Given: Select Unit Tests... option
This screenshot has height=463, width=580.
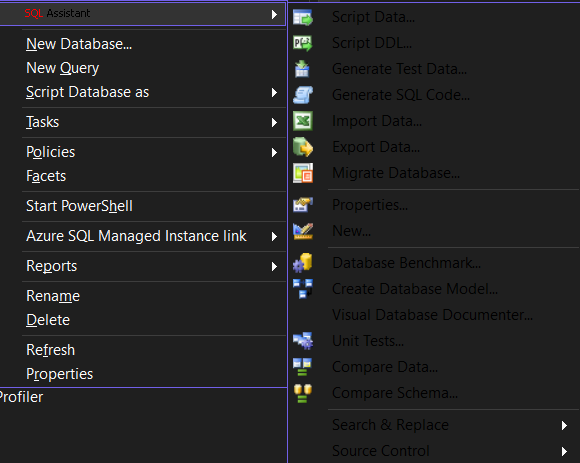Looking at the screenshot, I should coord(368,341).
